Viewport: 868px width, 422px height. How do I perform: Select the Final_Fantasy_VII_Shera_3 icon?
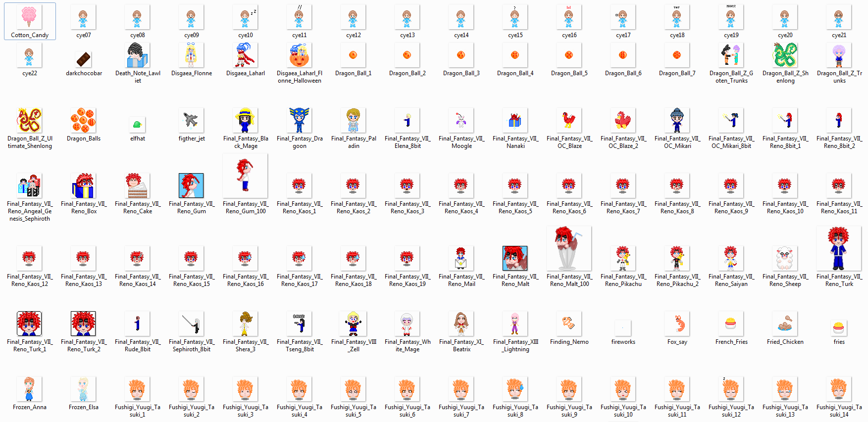click(245, 324)
